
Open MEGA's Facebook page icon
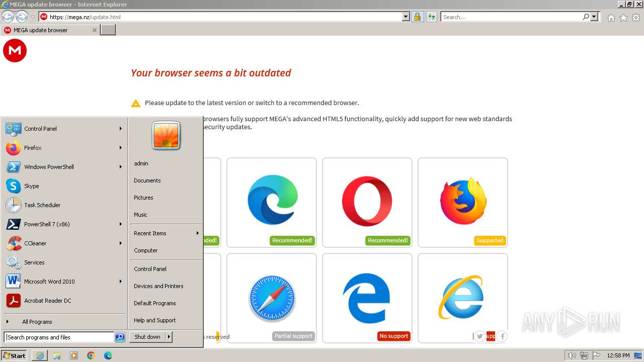point(502,336)
